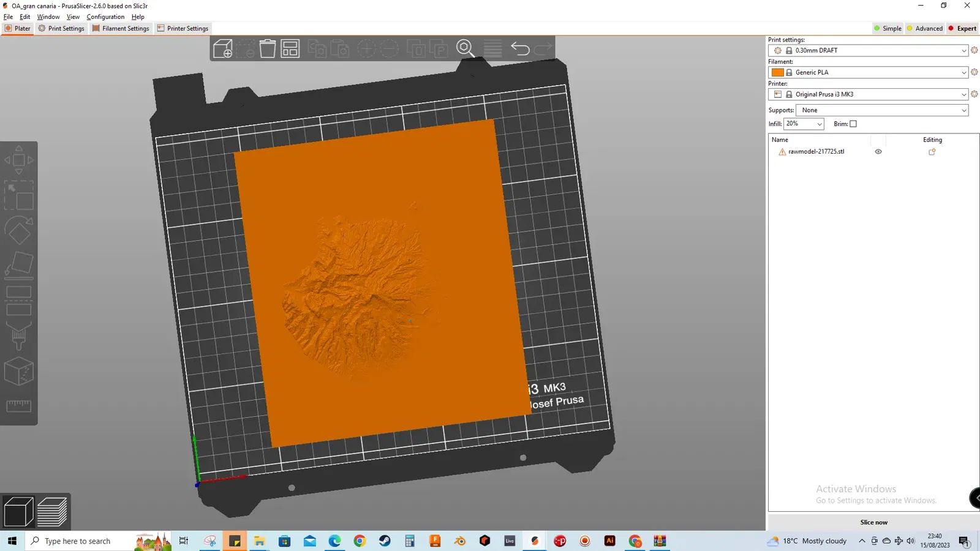Switch to the Printer Settings tab
The height and width of the screenshot is (551, 980).
[183, 28]
